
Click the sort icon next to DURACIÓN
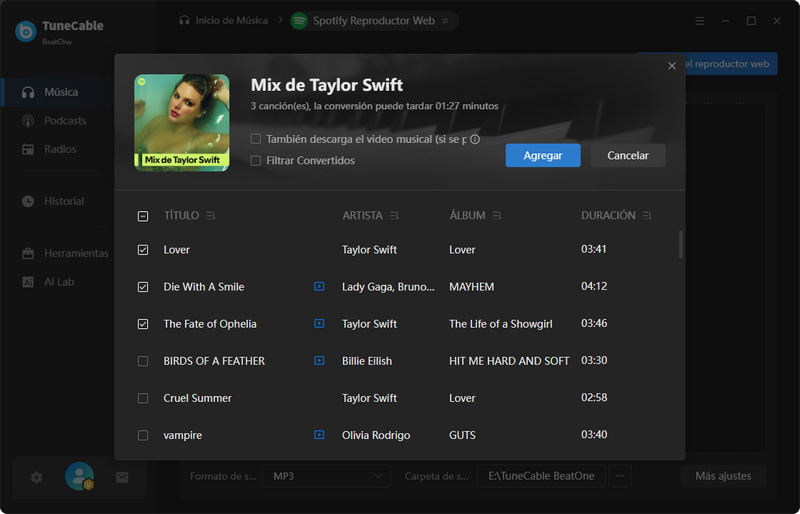pyautogui.click(x=647, y=216)
